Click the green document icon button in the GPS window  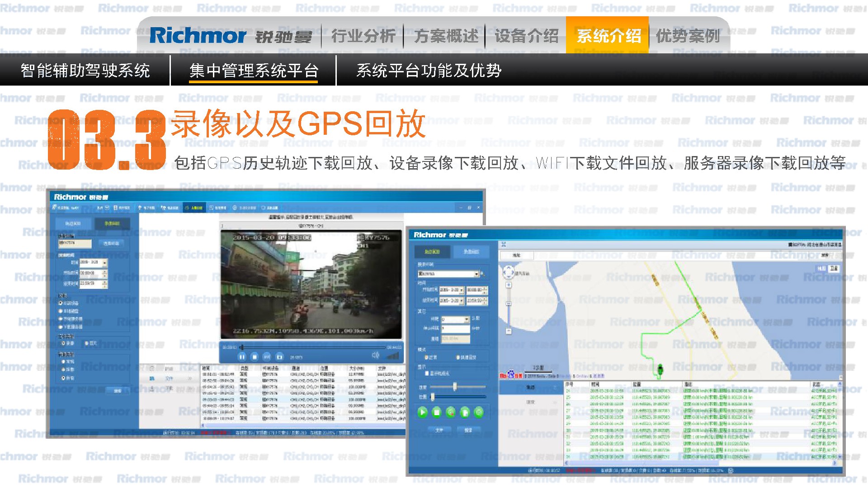(465, 412)
